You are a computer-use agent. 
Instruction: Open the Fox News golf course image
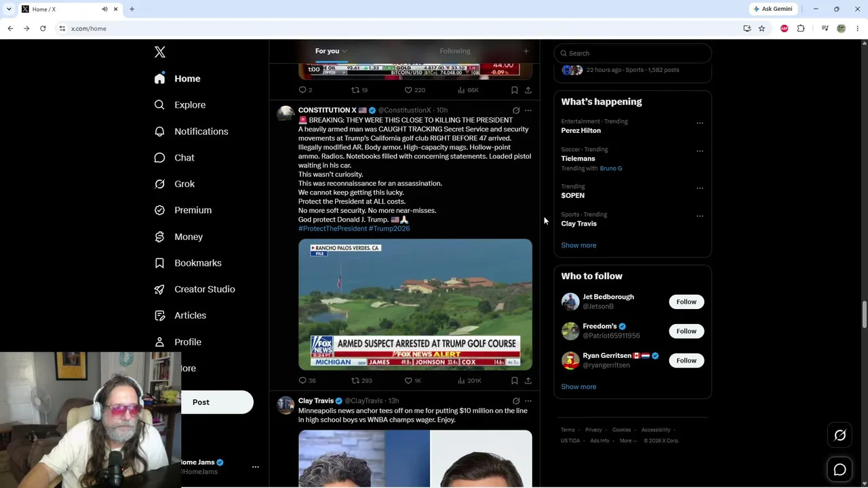415,304
